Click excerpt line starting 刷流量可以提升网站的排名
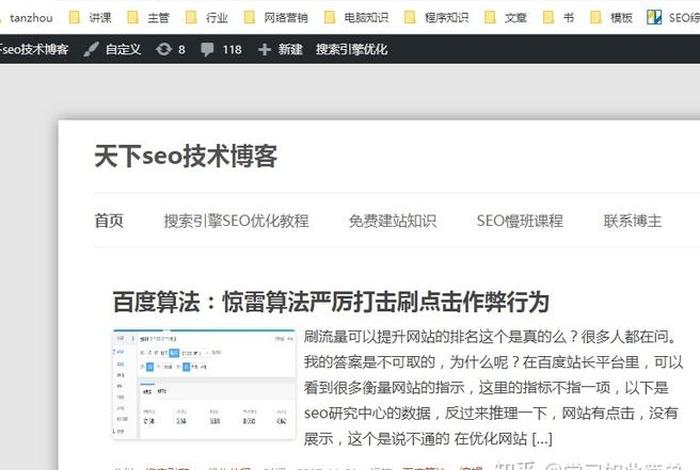The image size is (700, 470). [490, 336]
